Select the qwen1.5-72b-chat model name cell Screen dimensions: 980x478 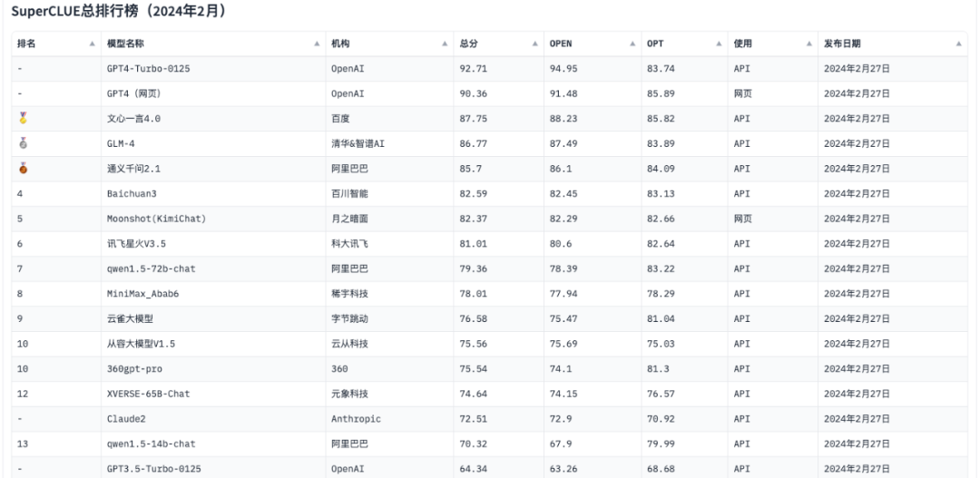point(214,268)
